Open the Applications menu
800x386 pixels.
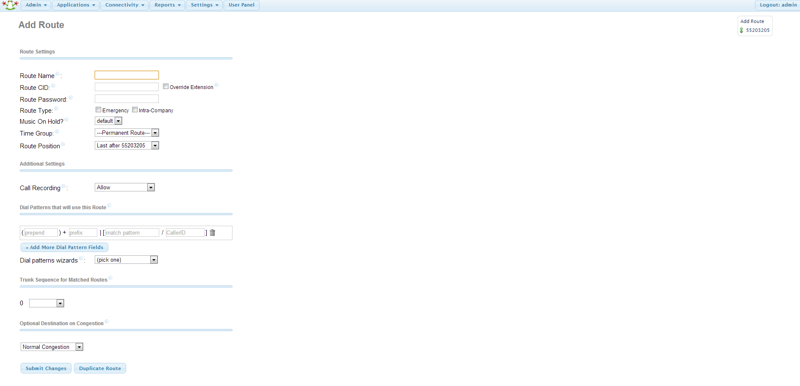click(x=76, y=5)
